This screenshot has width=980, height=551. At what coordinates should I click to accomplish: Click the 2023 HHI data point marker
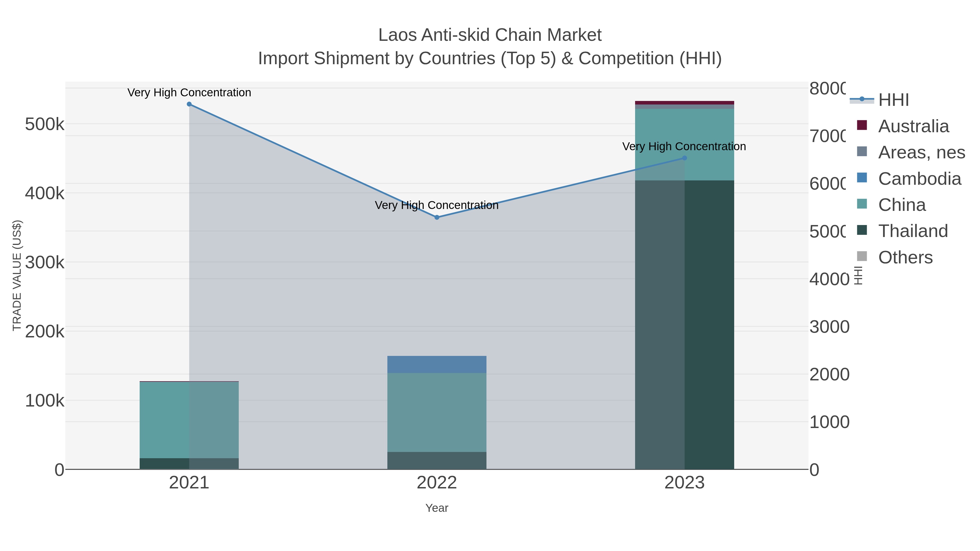[x=684, y=158]
